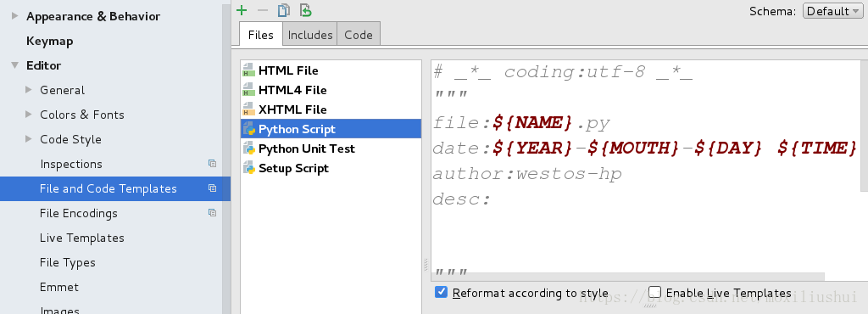Click the ${NAME} variable in template
Image resolution: width=868 pixels, height=314 pixels.
coord(532,122)
